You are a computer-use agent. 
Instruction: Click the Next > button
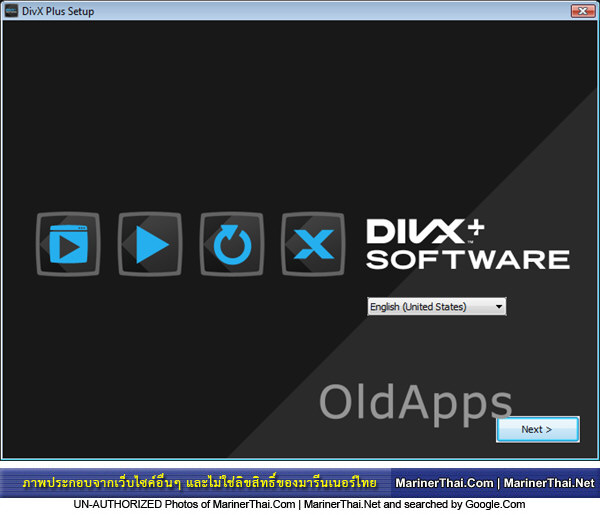(x=538, y=429)
